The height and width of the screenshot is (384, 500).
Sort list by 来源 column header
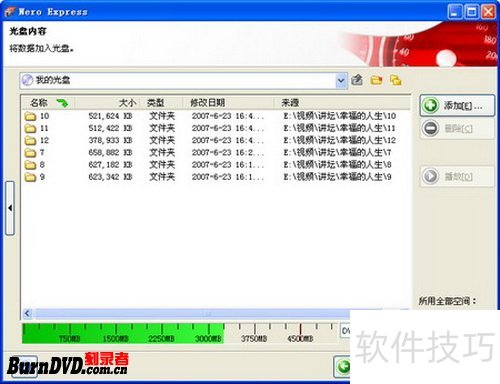coord(342,103)
